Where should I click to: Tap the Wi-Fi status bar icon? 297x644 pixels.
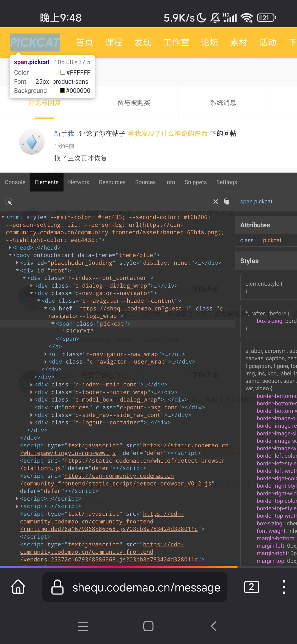coord(247,18)
